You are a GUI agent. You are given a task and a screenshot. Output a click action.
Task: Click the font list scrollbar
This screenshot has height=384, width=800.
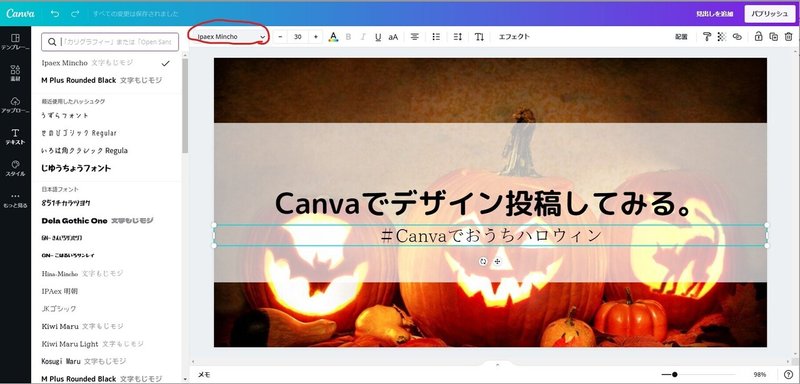(x=185, y=105)
